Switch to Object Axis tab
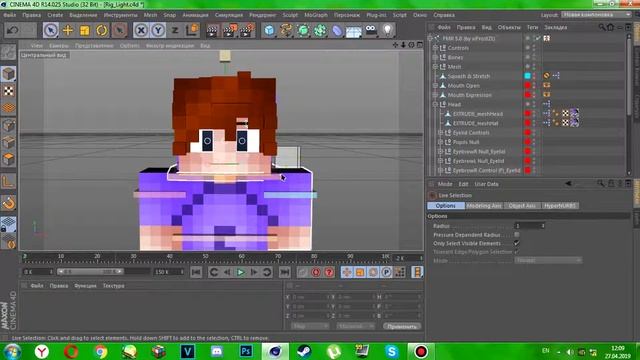This screenshot has height=360, width=640. coord(522,206)
